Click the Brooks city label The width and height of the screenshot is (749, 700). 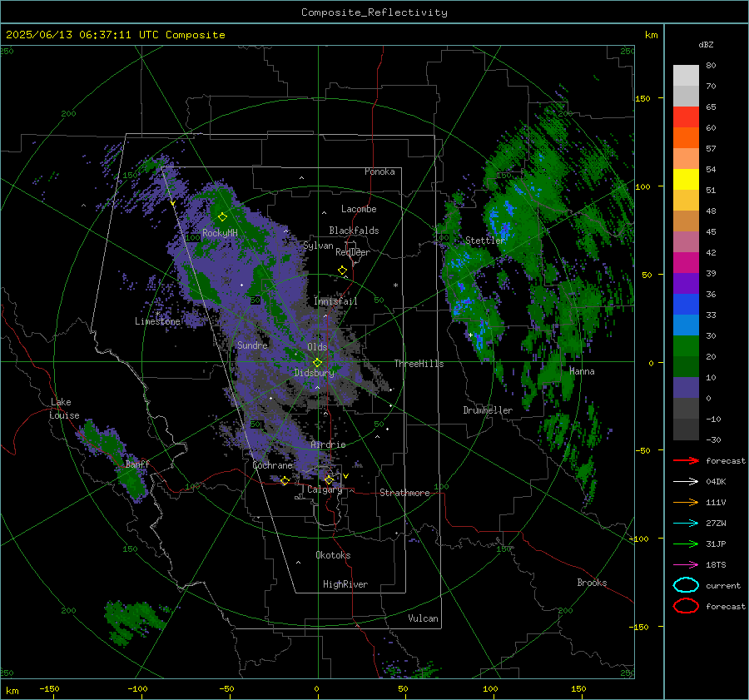pyautogui.click(x=592, y=583)
